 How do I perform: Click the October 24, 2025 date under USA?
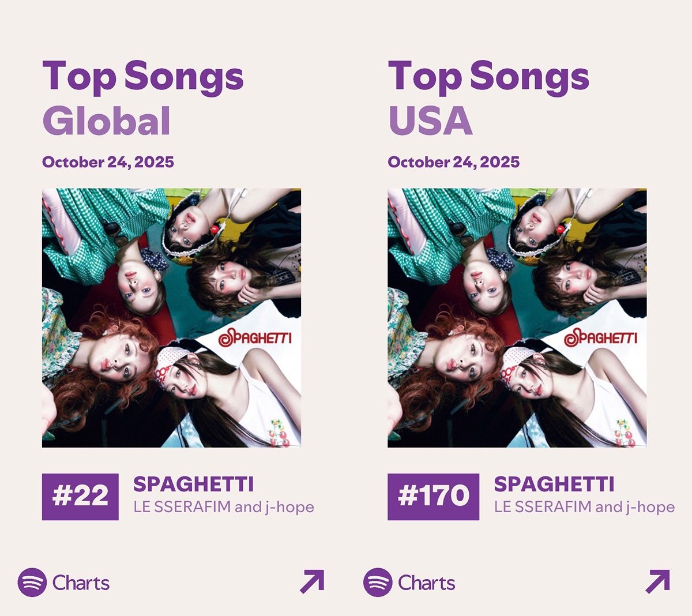click(453, 162)
